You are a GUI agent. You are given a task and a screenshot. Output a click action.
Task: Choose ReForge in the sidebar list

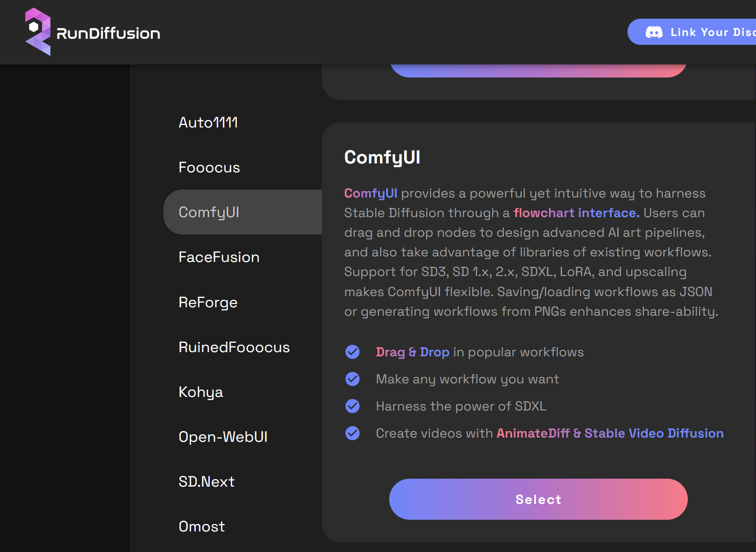tap(207, 302)
